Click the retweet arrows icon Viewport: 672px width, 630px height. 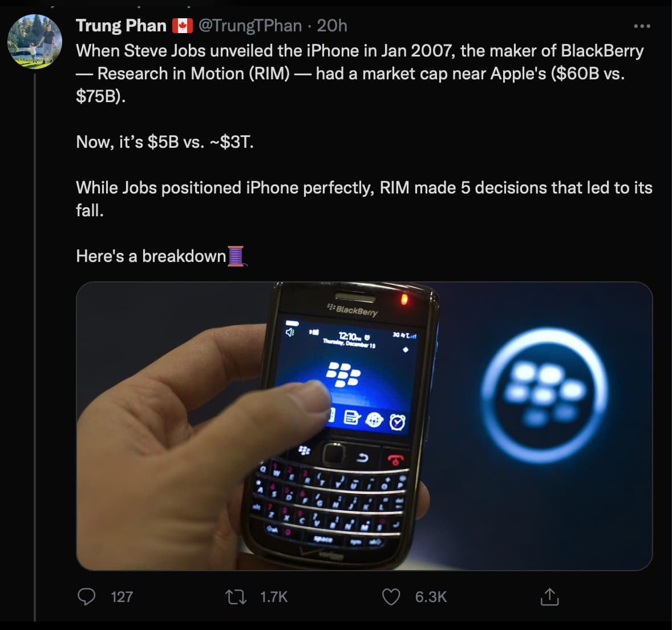pyautogui.click(x=236, y=597)
